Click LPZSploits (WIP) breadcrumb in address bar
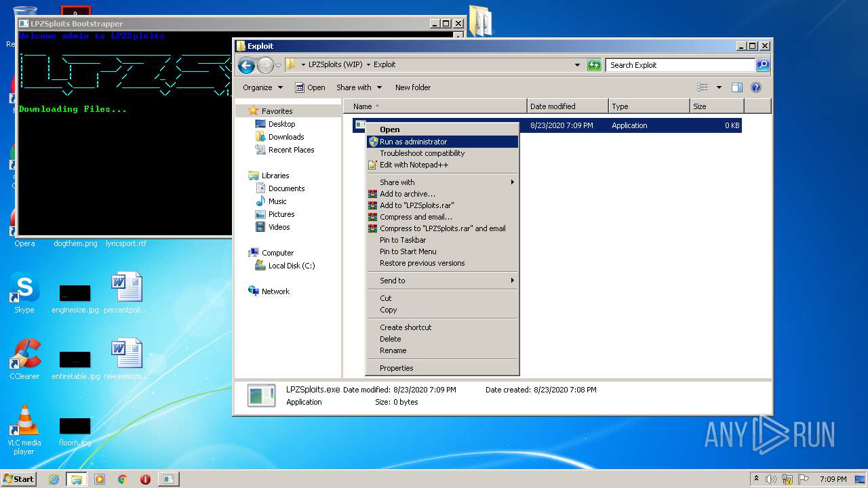 click(x=336, y=65)
